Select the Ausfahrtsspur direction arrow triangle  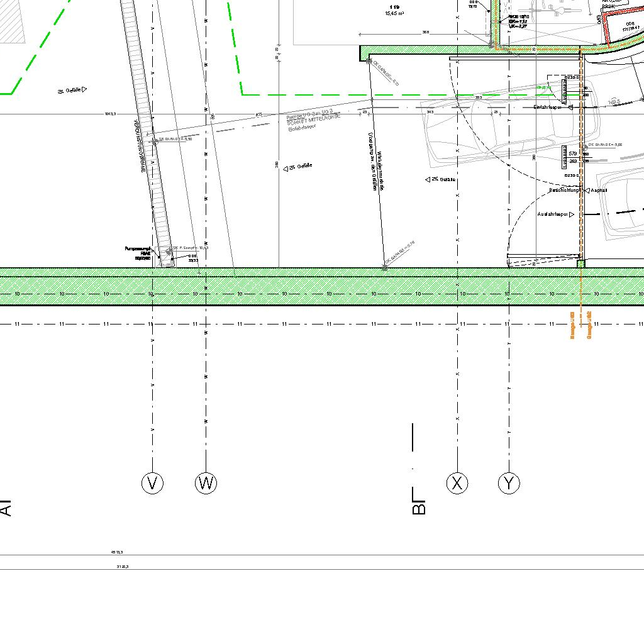571,214
